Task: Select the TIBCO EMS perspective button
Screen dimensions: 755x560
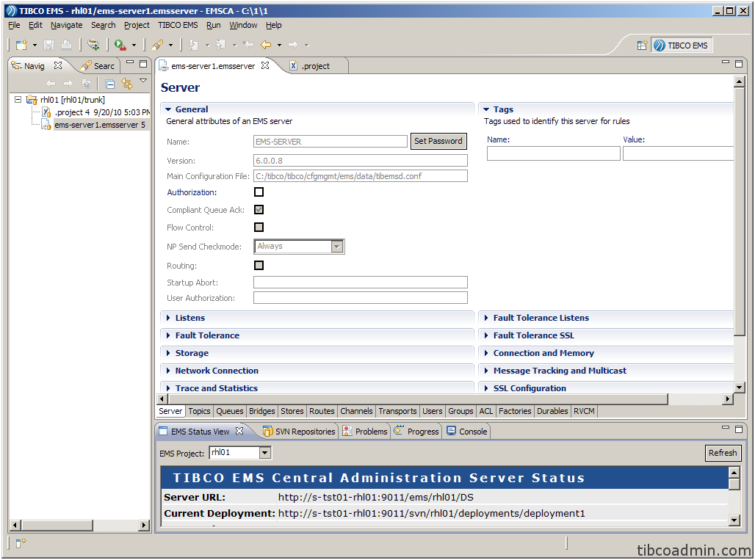Action: point(682,46)
